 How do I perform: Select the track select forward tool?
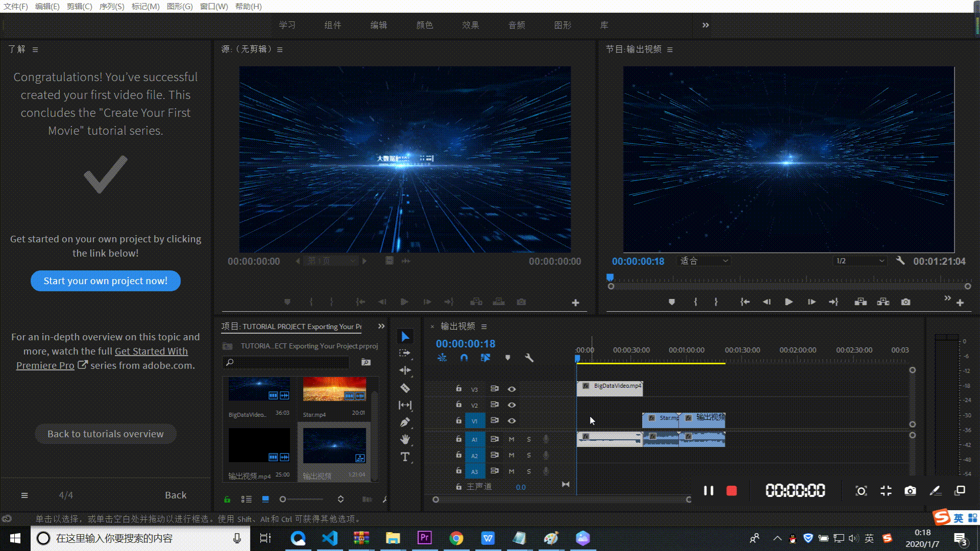coord(405,353)
